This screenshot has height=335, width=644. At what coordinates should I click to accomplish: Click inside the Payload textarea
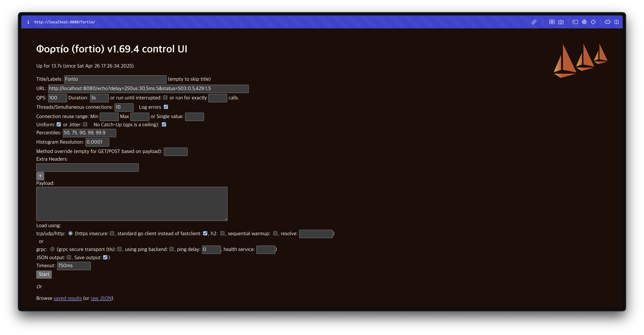point(132,204)
